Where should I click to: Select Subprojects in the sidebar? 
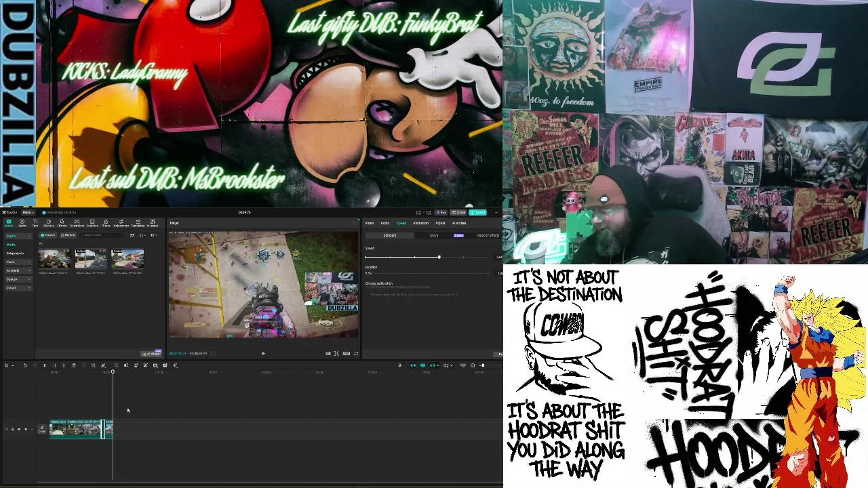pos(15,253)
